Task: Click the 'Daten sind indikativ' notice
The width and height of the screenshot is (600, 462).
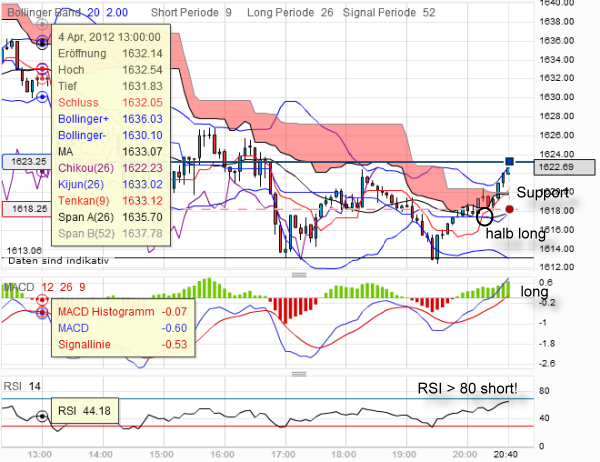Action: (x=59, y=261)
